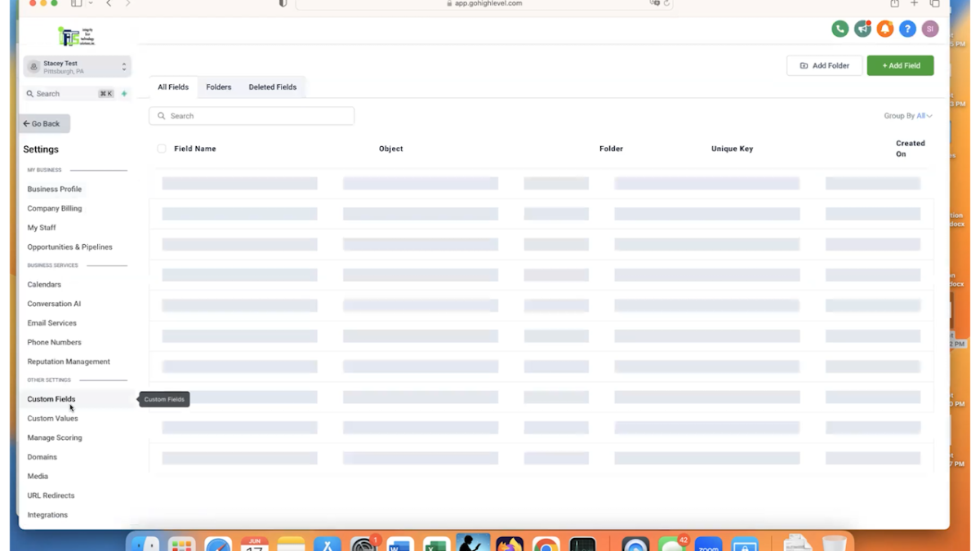Image resolution: width=980 pixels, height=551 pixels.
Task: Open help with the question mark icon
Action: [907, 29]
